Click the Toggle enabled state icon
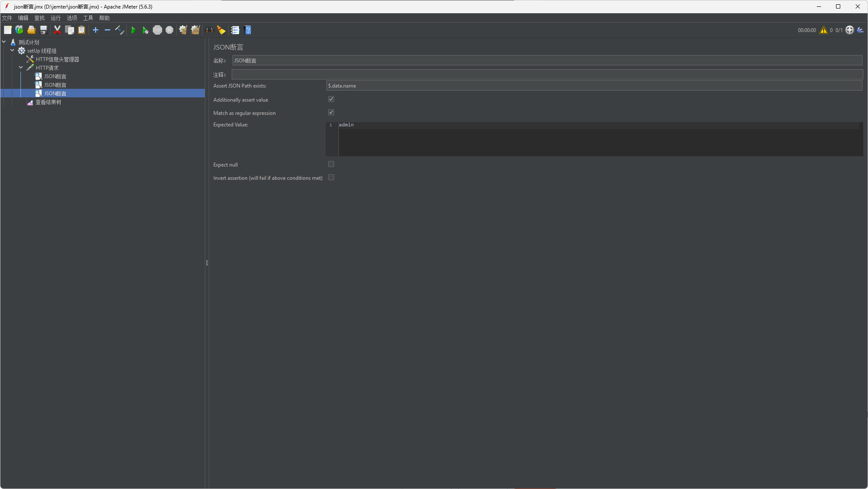This screenshot has width=868, height=489. pyautogui.click(x=119, y=30)
